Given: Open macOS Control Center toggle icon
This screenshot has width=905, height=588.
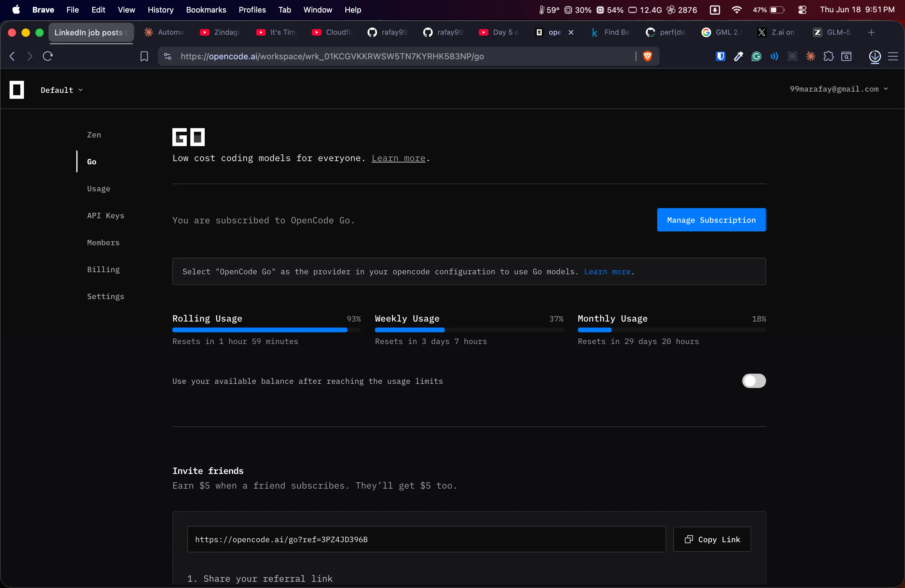Looking at the screenshot, I should pyautogui.click(x=802, y=10).
